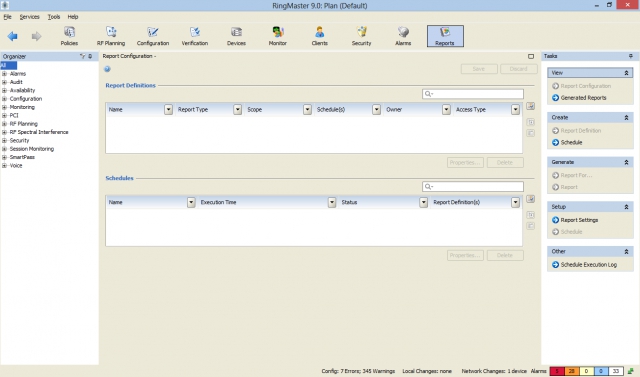Viewport: 640px width, 377px height.
Task: Open Report Settings under Setup
Action: [579, 220]
